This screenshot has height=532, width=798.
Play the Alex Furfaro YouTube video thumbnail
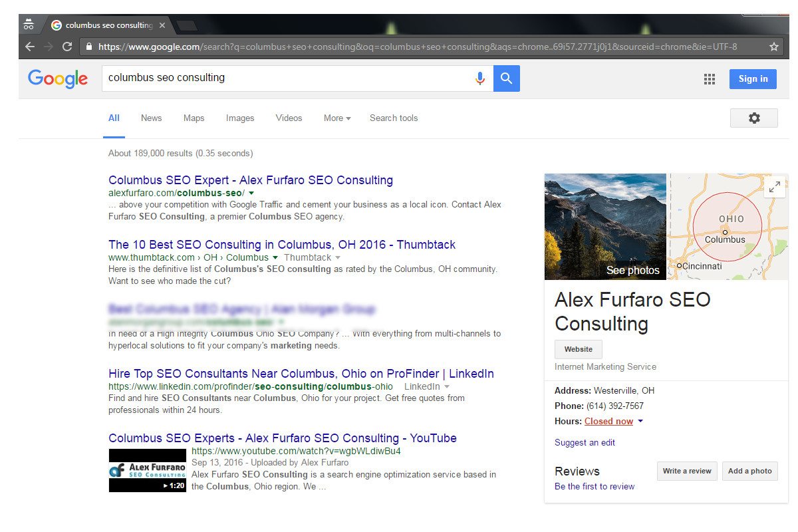coord(148,470)
